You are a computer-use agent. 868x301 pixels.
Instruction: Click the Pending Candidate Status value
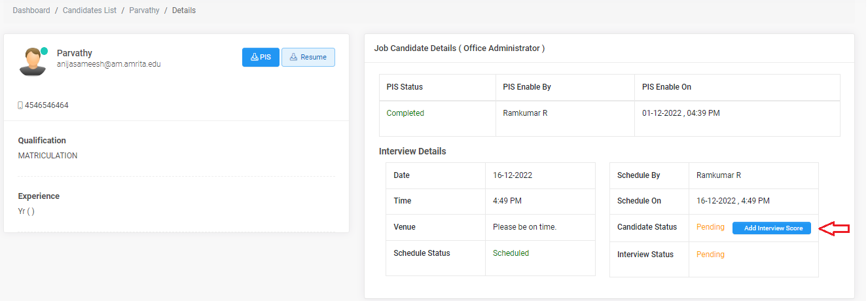click(x=710, y=227)
